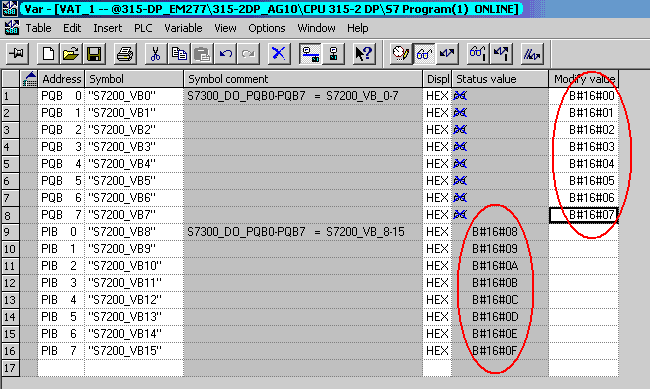
Task: Cut the selection with the scissors icon
Action: click(x=155, y=54)
